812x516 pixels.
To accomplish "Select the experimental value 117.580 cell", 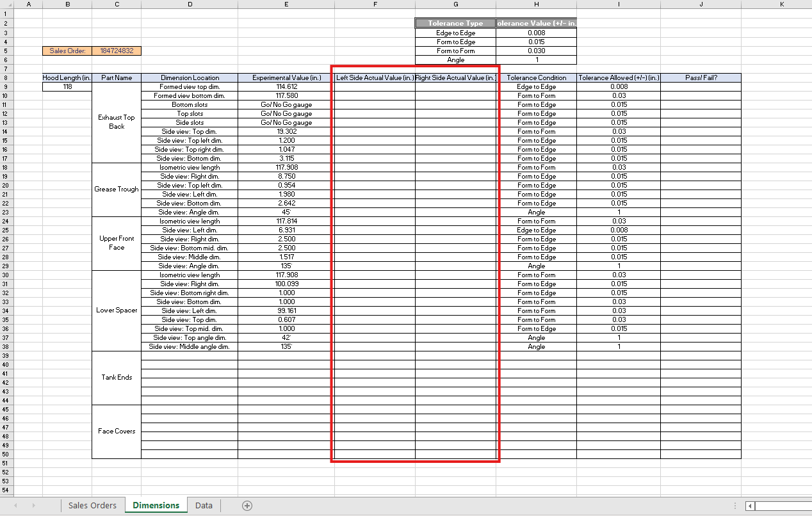I will point(286,95).
